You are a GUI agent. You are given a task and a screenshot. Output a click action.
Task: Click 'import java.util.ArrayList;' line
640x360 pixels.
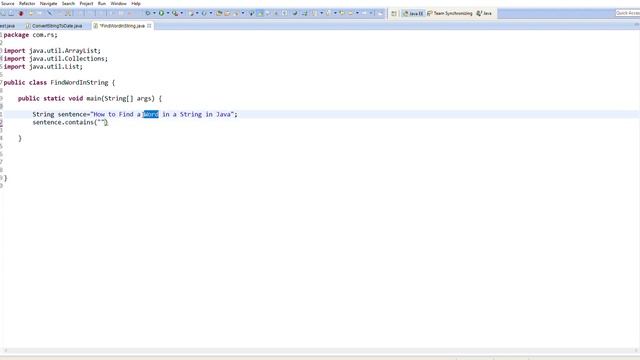(x=52, y=51)
